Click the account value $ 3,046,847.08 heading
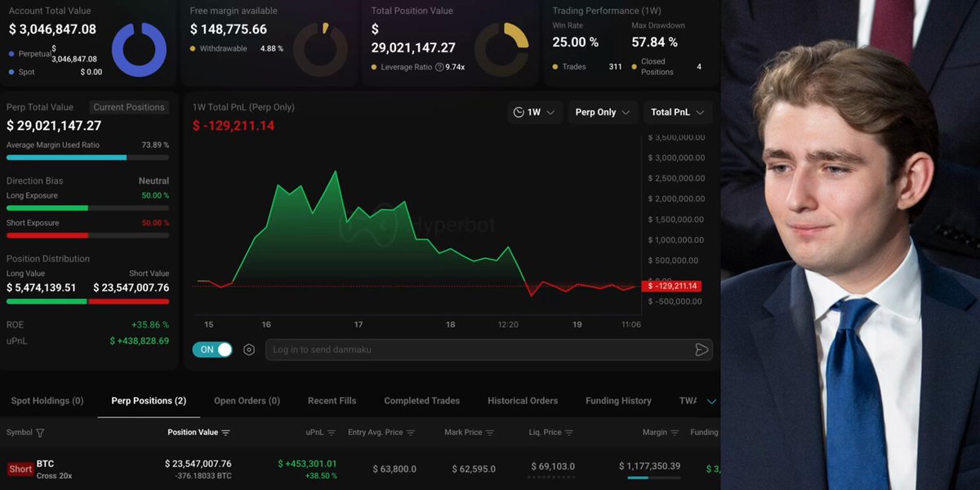Screen dimensions: 980x490 click(x=52, y=29)
